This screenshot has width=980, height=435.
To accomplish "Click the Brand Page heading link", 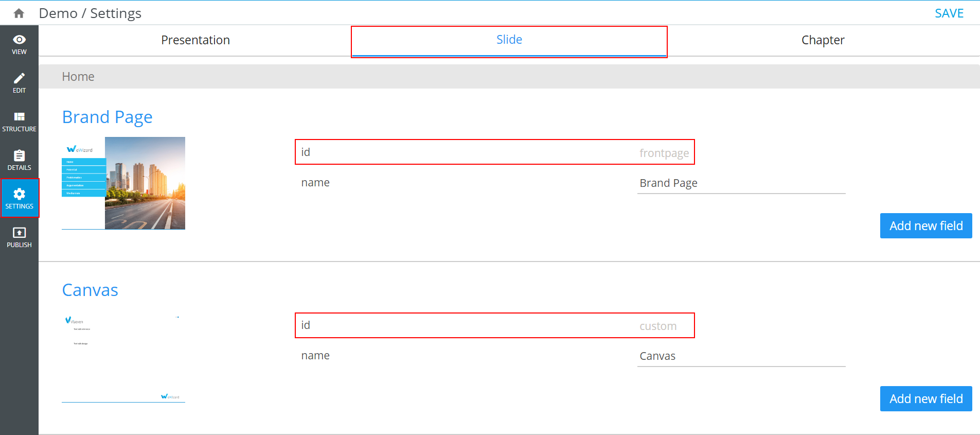I will pos(107,117).
